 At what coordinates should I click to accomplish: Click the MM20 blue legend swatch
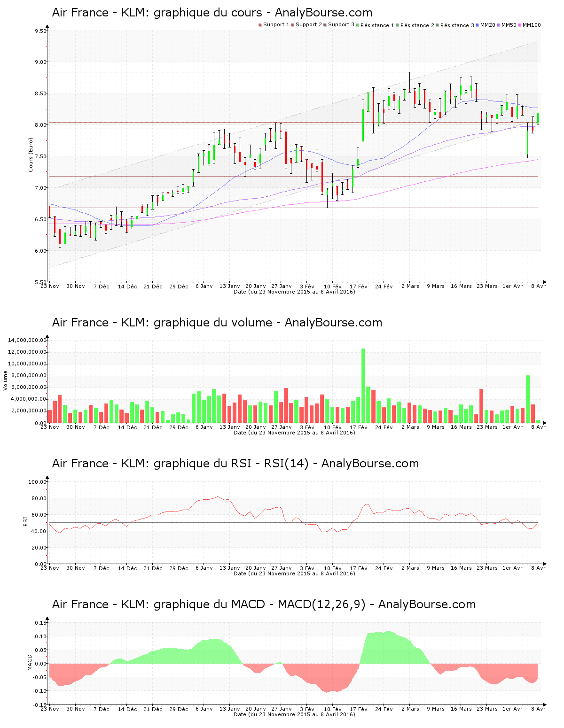coord(478,25)
